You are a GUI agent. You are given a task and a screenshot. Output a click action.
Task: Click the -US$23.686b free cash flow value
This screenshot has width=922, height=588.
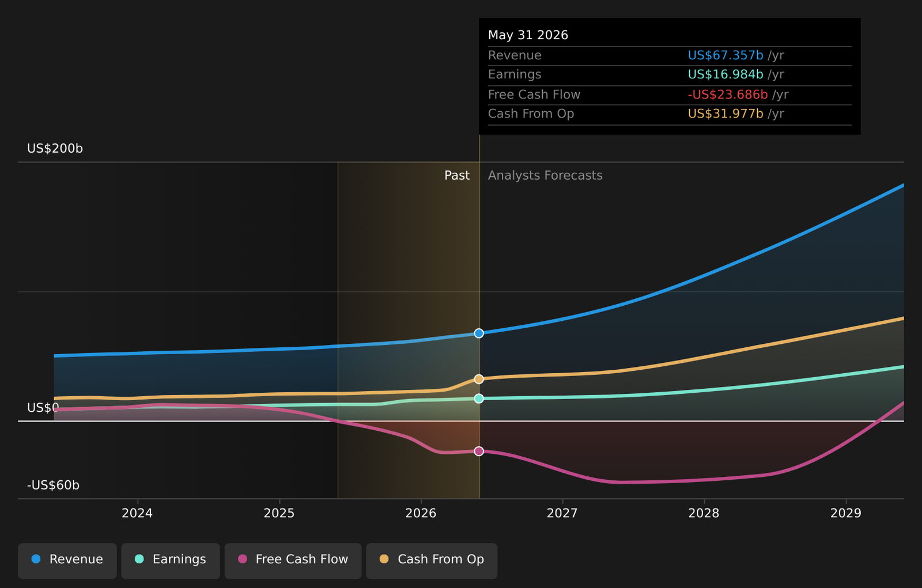pos(728,94)
